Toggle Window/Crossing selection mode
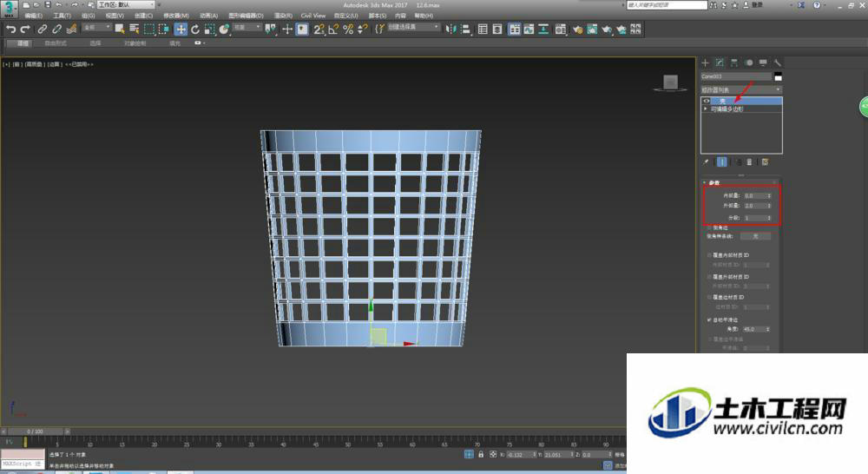868x474 pixels. pos(164,30)
